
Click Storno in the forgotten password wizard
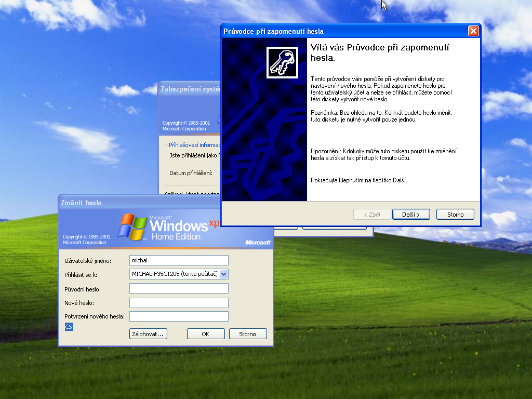455,215
